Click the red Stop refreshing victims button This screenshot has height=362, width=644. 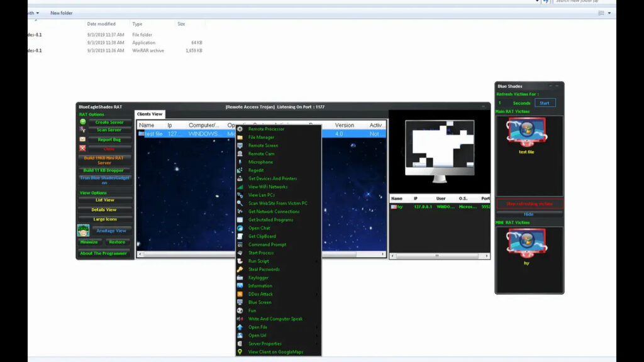tap(530, 204)
